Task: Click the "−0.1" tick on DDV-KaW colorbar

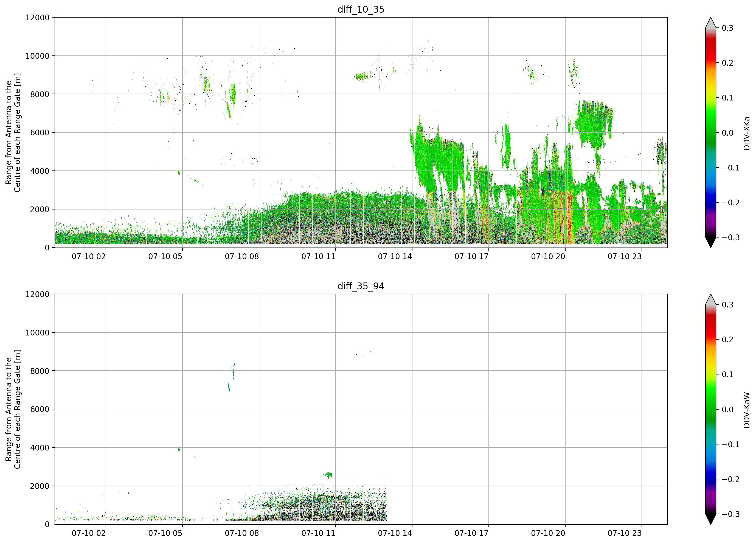Action: tap(730, 445)
